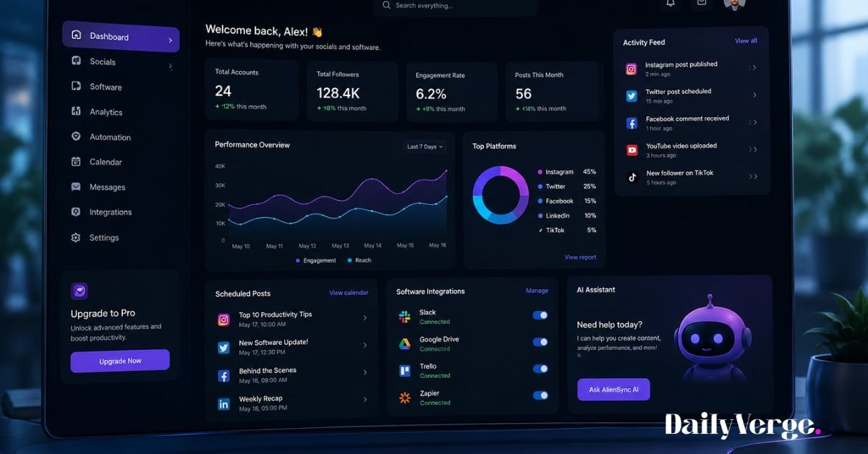
Task: Click the Instagram icon in Activity Feed
Action: click(631, 69)
